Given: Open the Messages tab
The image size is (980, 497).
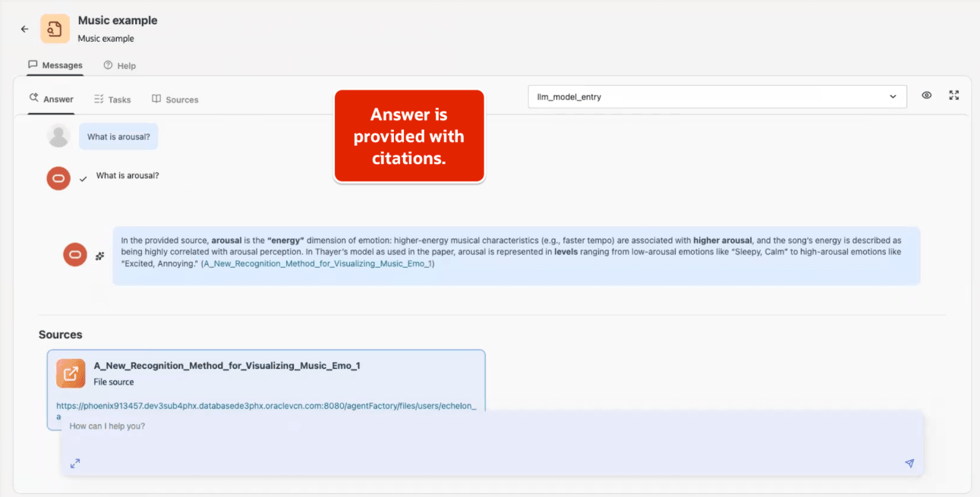Looking at the screenshot, I should click(55, 65).
